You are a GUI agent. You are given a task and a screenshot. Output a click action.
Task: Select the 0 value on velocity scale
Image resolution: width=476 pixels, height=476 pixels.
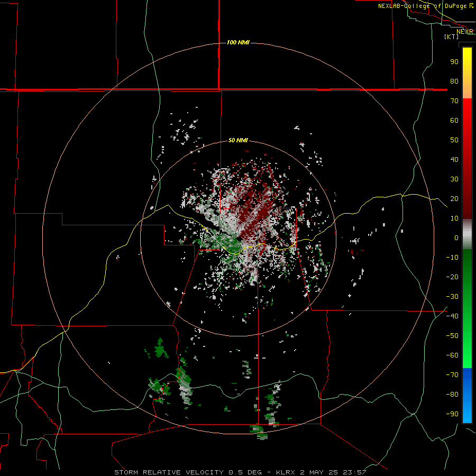point(456,238)
